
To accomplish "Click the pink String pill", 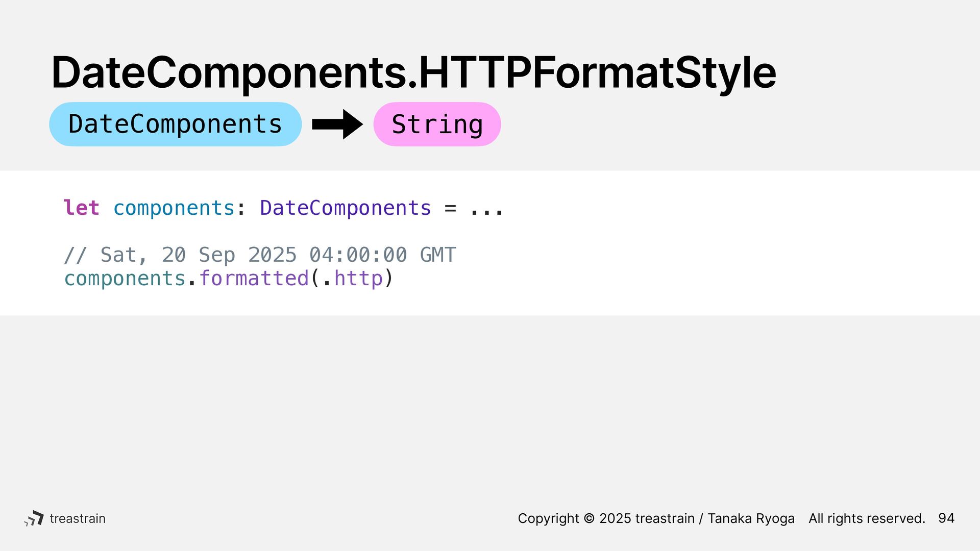I will coord(437,124).
